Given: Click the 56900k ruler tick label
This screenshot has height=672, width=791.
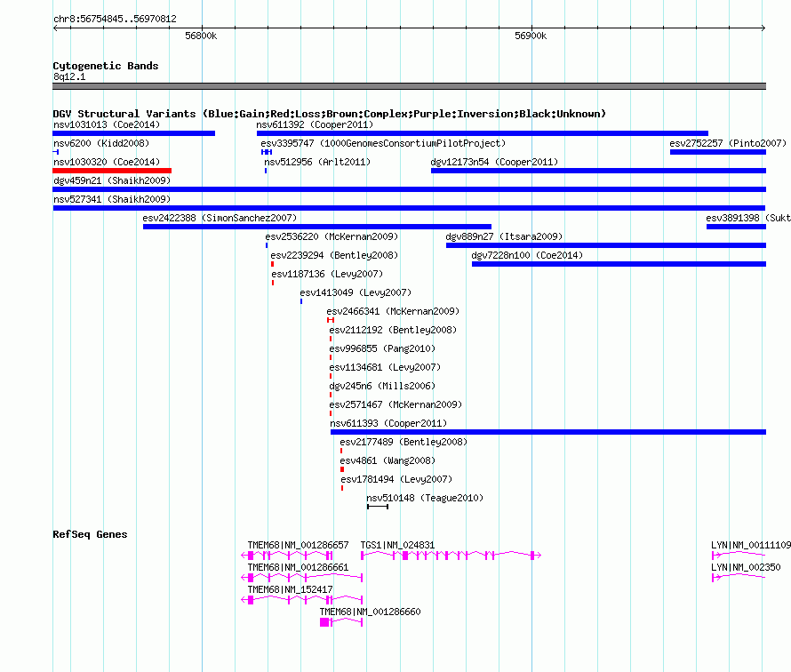Looking at the screenshot, I should [531, 36].
